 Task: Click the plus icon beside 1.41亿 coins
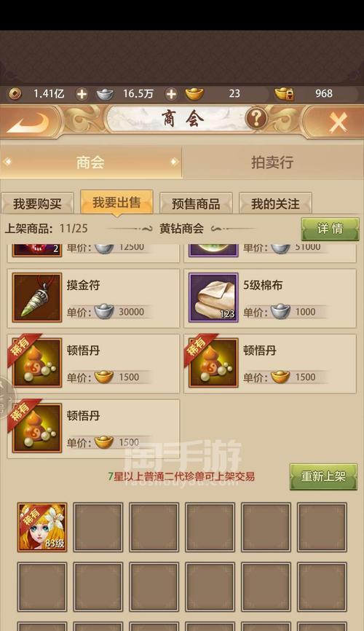coord(82,94)
